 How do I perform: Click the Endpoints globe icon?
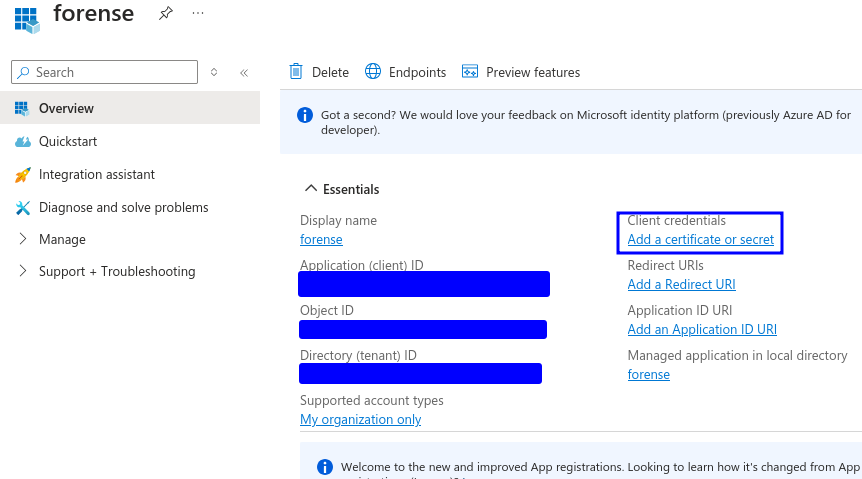pyautogui.click(x=373, y=71)
